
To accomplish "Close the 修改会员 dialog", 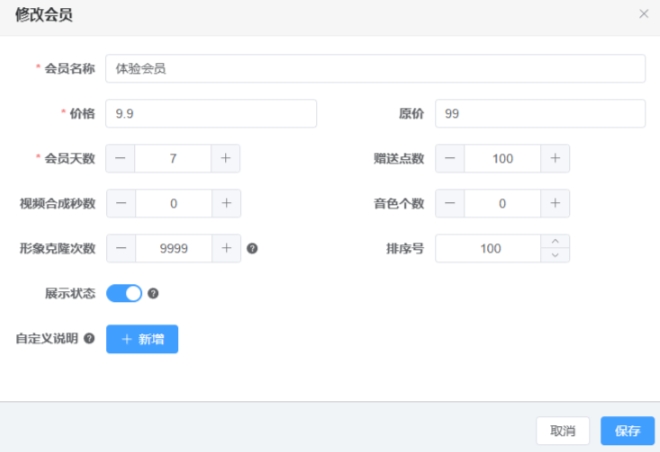I will tap(644, 14).
